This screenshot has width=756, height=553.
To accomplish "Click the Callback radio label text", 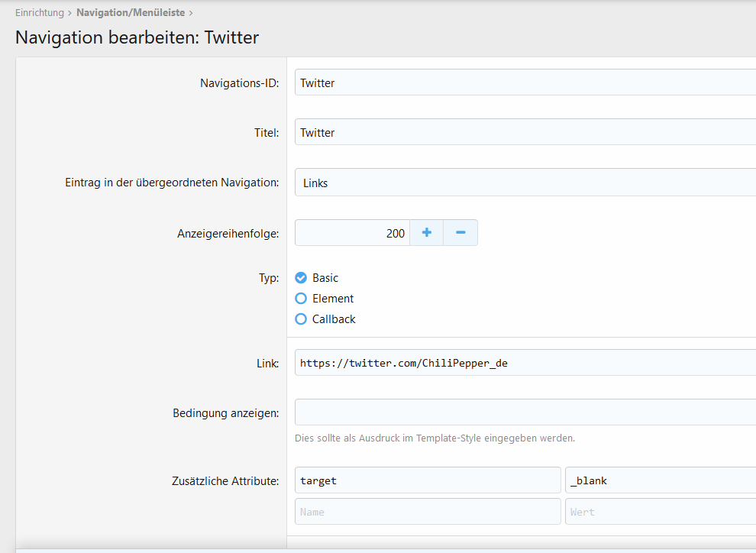I will (334, 319).
